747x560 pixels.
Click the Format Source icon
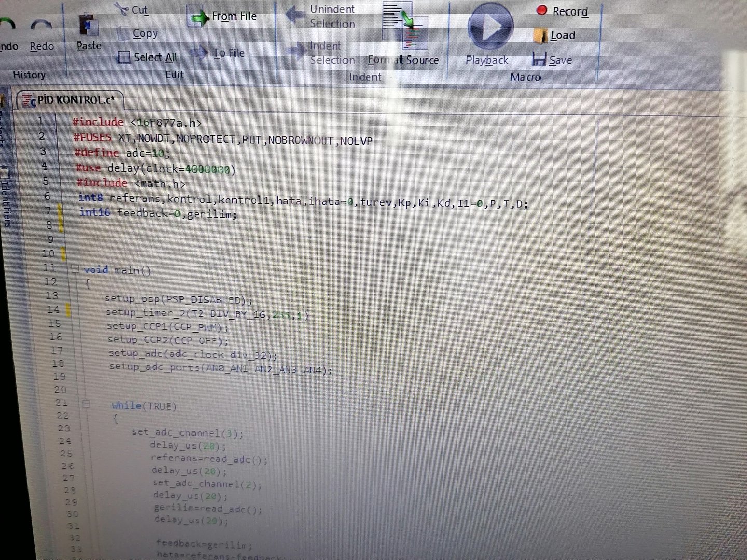[405, 26]
